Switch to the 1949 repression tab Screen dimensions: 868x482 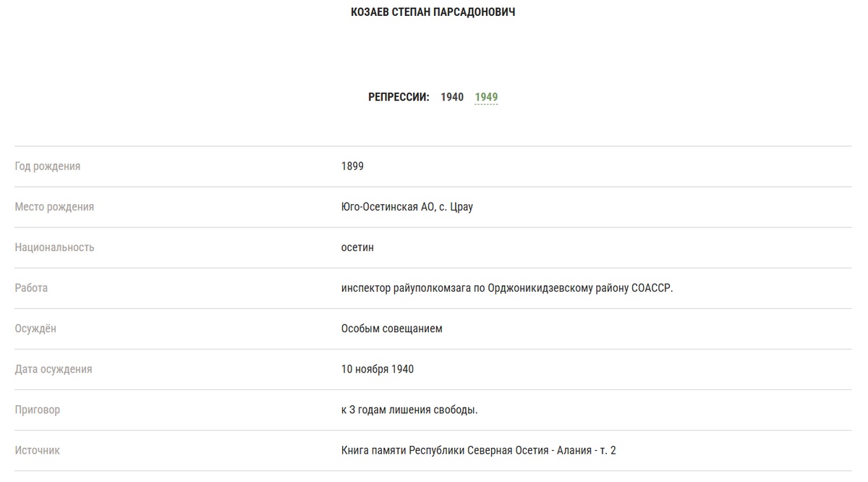(486, 97)
